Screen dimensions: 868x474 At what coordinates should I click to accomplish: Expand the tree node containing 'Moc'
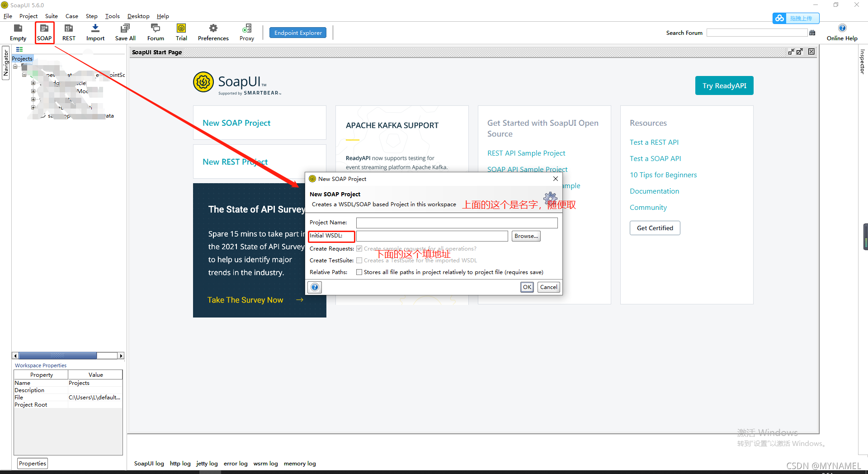point(33,91)
